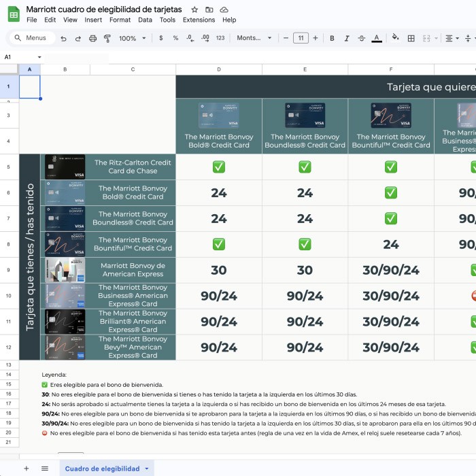Screen dimensions: 476x476
Task: Open the borders tool
Action: pos(411,38)
